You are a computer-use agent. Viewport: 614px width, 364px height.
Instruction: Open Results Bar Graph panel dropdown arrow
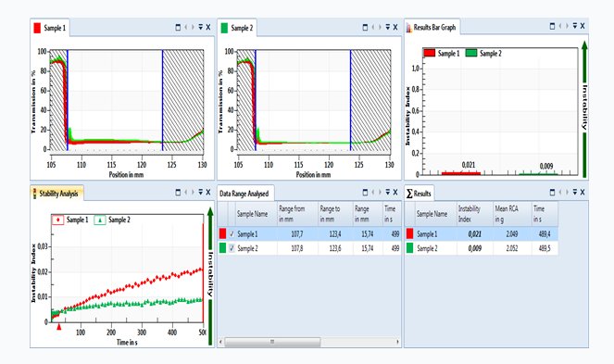pyautogui.click(x=575, y=26)
